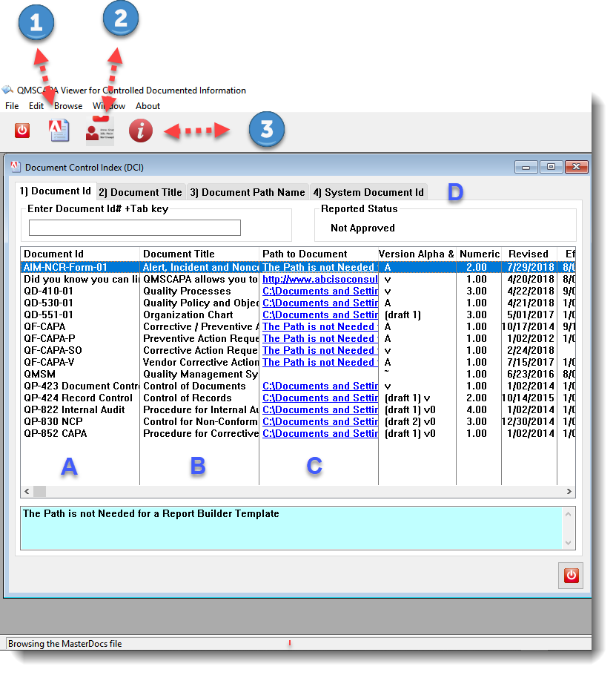Click the contact card toolbar icon
This screenshot has height=675, width=616.
pyautogui.click(x=99, y=131)
